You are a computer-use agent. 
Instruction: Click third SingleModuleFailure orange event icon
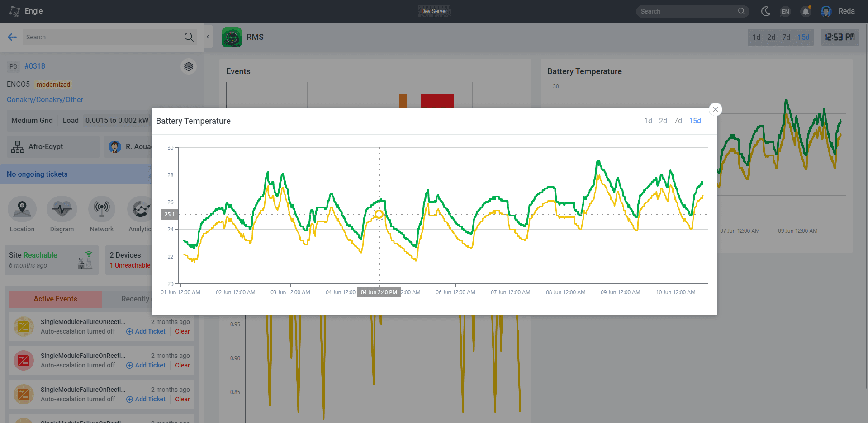click(x=24, y=394)
